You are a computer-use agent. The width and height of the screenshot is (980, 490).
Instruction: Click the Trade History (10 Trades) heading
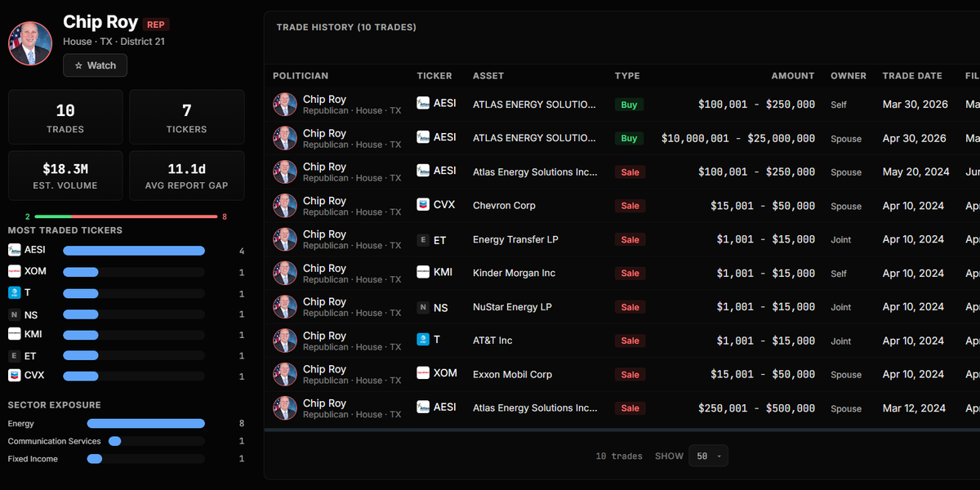tap(346, 27)
